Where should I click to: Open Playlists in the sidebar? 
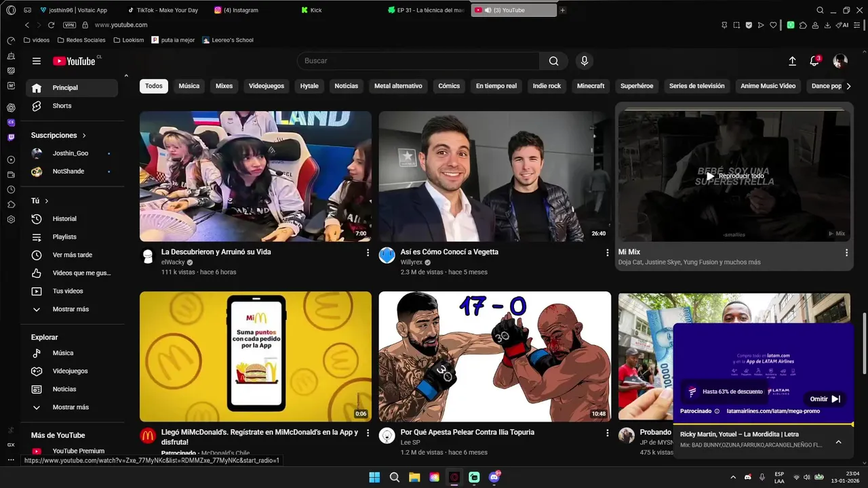click(x=72, y=237)
